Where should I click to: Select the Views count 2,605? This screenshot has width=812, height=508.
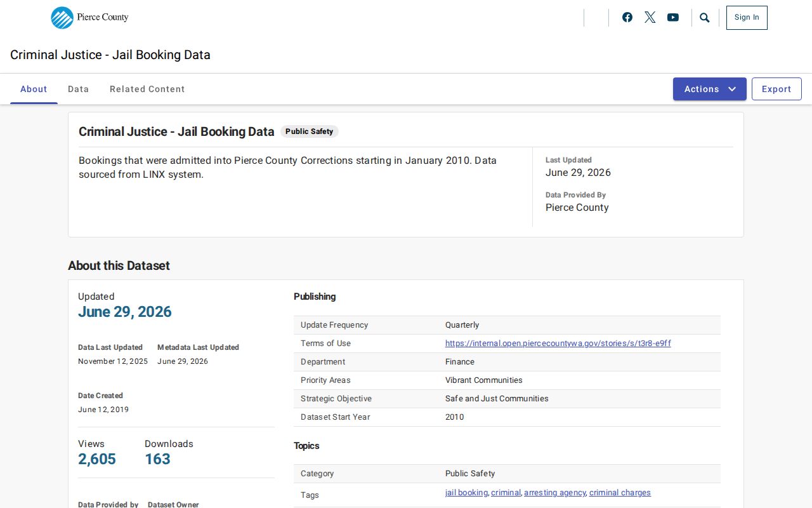[97, 459]
